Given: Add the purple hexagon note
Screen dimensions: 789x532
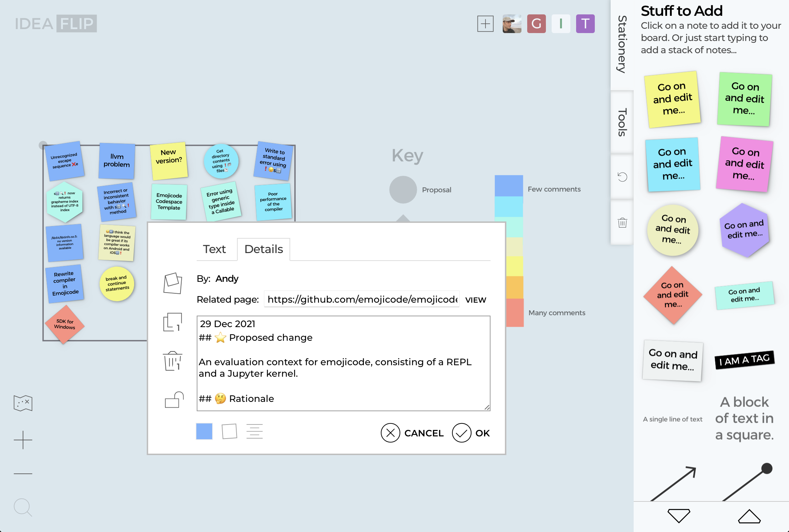Looking at the screenshot, I should click(x=744, y=230).
